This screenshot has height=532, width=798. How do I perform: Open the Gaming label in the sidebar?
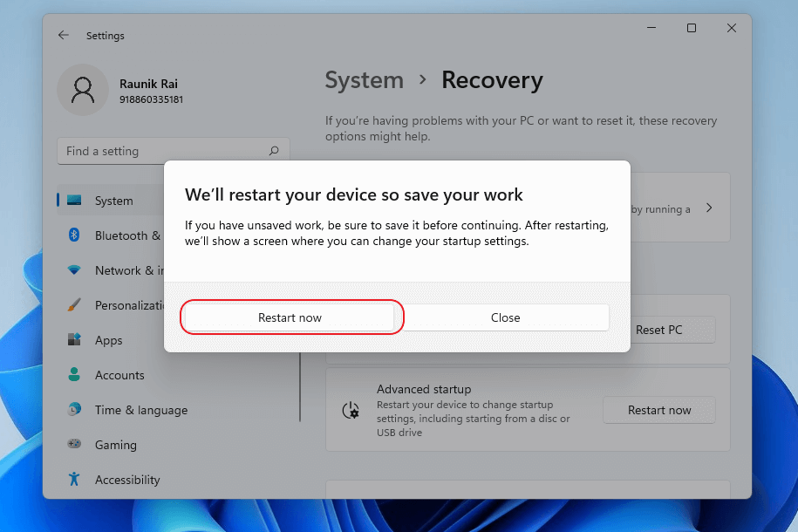coord(115,445)
